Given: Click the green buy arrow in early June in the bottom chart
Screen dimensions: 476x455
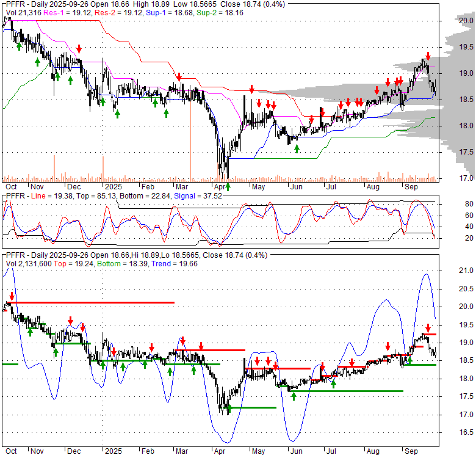Looking at the screenshot, I should [x=294, y=396].
